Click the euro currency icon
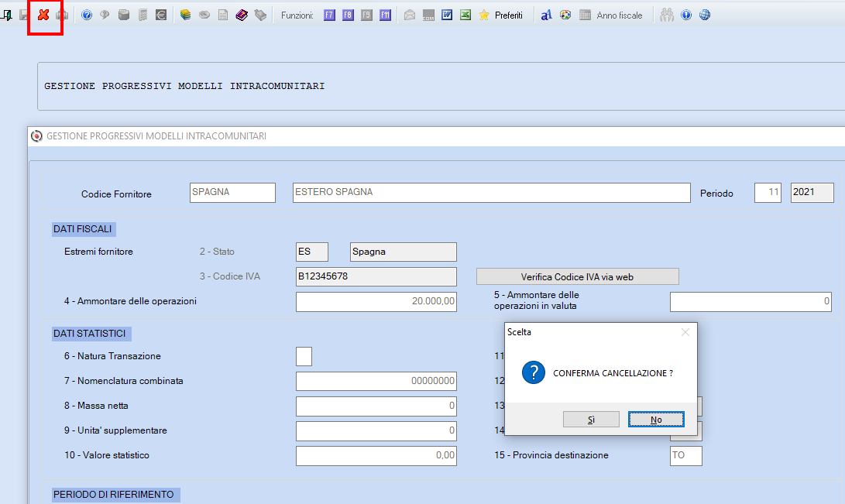845x504 pixels. coord(161,15)
